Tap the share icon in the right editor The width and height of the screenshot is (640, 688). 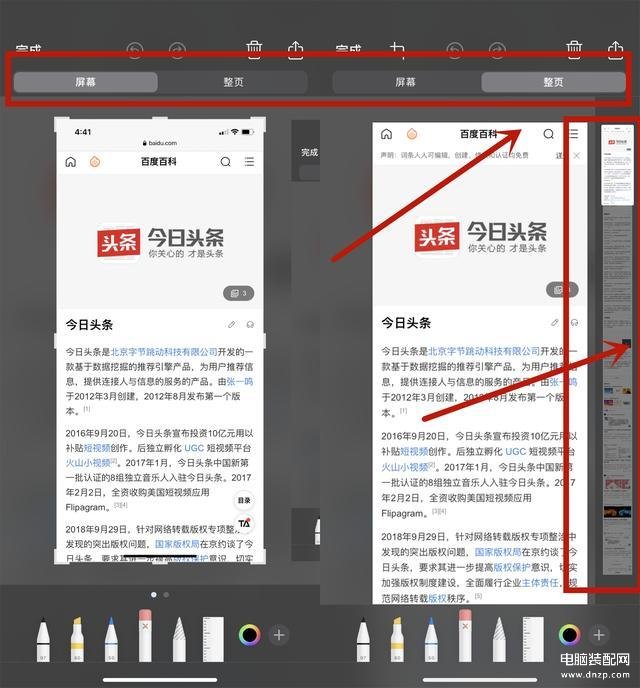click(615, 49)
